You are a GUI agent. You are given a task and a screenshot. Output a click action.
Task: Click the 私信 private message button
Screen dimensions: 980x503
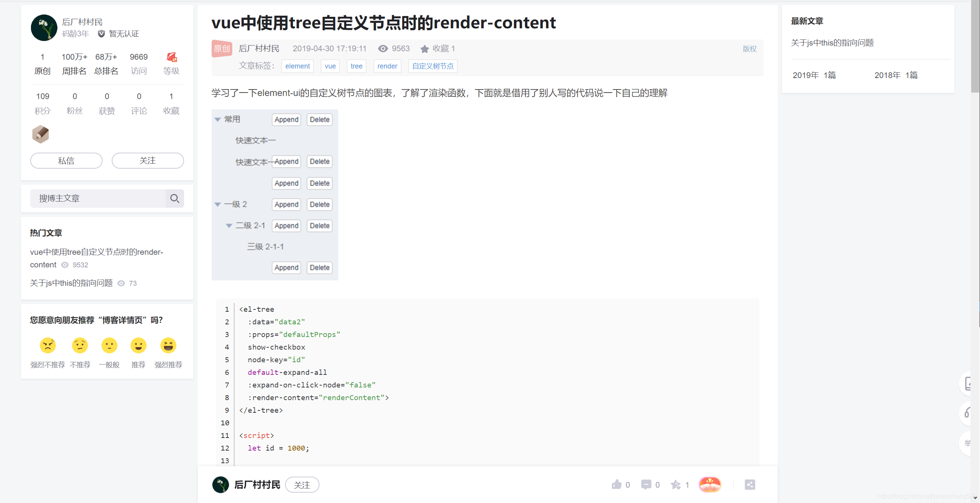66,160
